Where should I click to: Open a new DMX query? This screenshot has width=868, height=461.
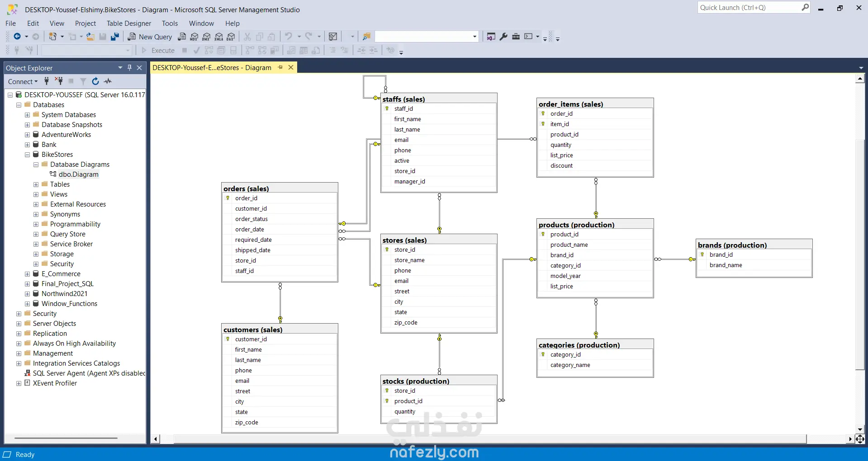click(x=207, y=37)
